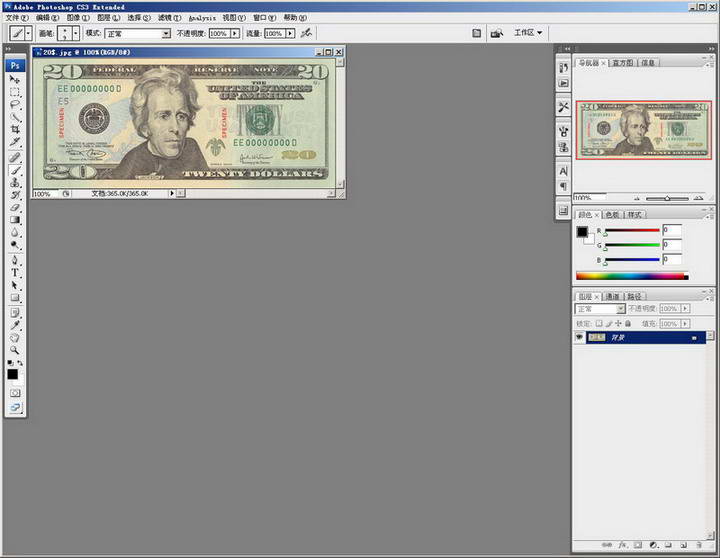The width and height of the screenshot is (720, 558).
Task: Open the add layer style (fx) icon
Action: point(621,545)
